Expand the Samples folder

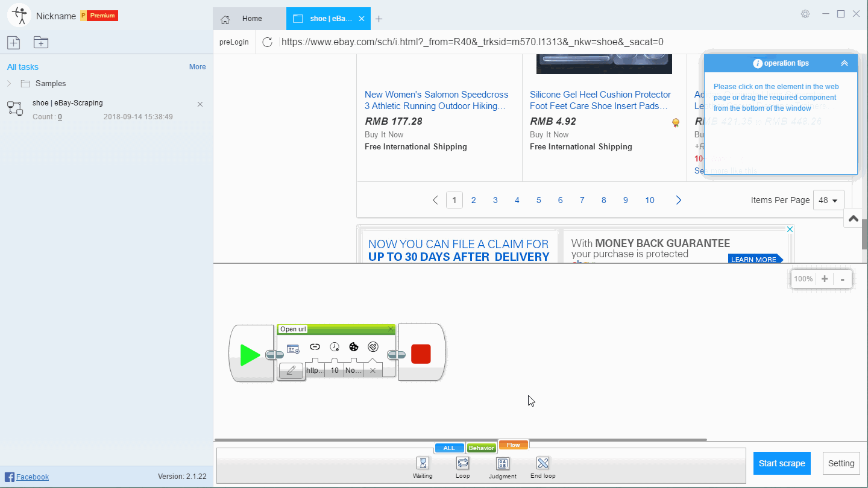click(x=9, y=83)
